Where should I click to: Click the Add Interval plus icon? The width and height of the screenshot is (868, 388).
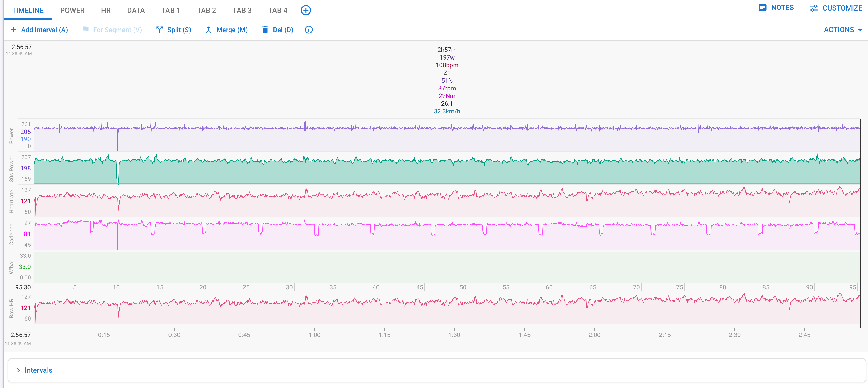click(13, 30)
